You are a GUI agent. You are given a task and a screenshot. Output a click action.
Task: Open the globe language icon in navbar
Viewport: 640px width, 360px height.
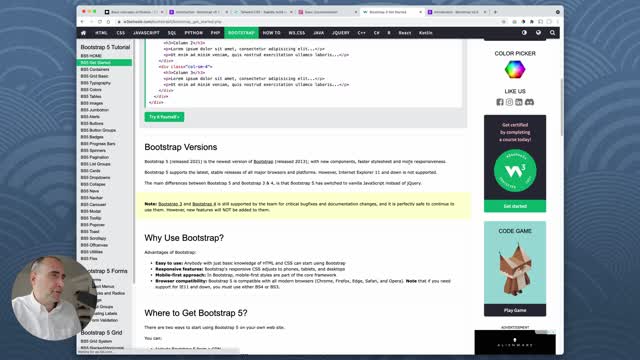[x=538, y=33]
